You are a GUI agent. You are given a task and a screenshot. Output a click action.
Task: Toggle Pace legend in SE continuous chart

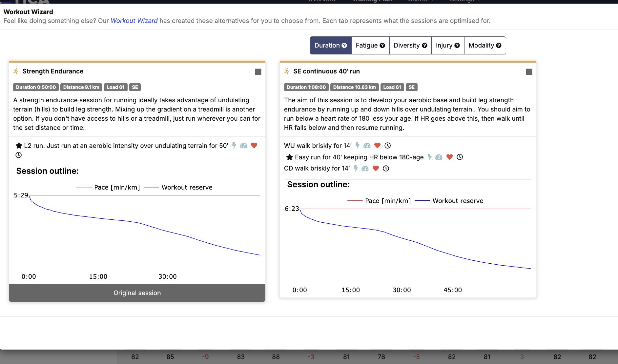(379, 201)
